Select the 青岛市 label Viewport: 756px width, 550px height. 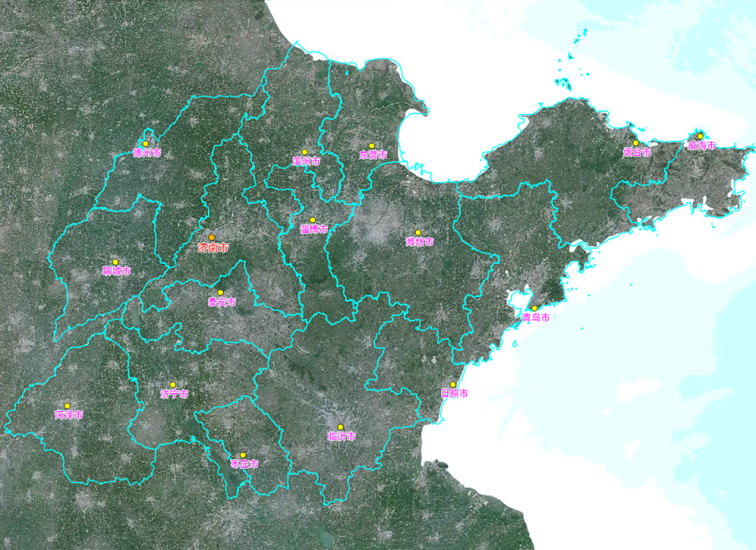click(x=536, y=318)
